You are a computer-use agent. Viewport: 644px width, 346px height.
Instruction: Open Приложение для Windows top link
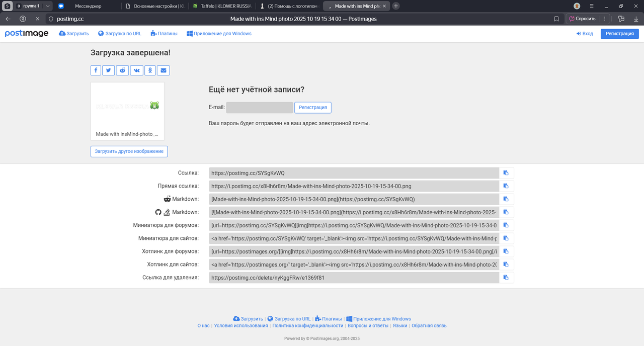point(219,34)
